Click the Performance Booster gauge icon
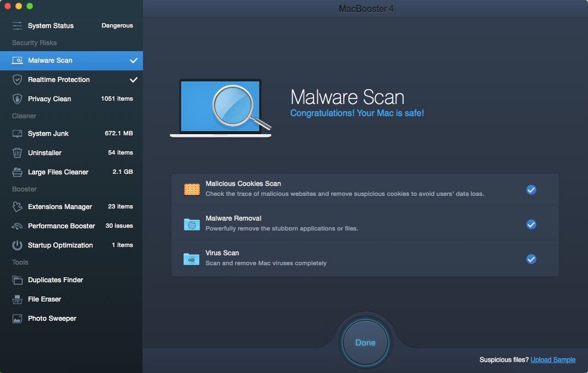The image size is (588, 373). (x=17, y=226)
